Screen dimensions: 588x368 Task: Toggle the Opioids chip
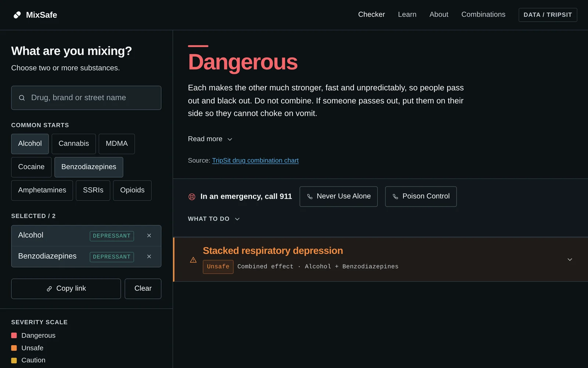pyautogui.click(x=132, y=190)
